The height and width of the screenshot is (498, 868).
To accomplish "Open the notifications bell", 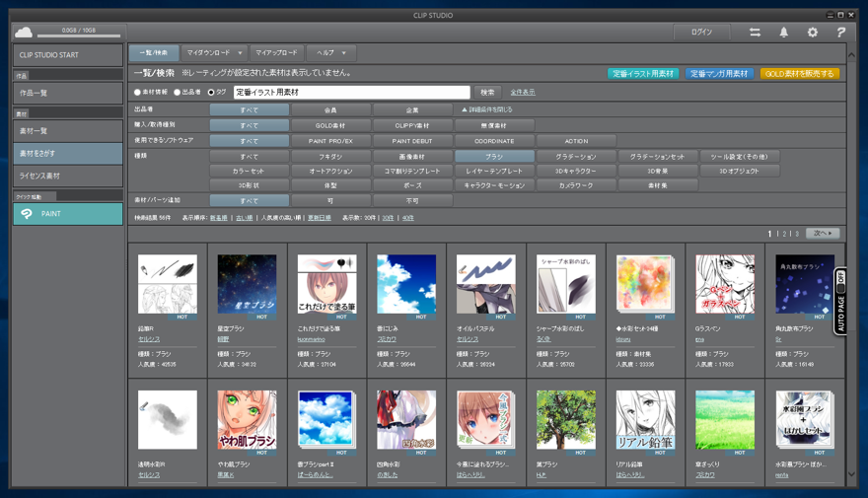I will pos(784,33).
